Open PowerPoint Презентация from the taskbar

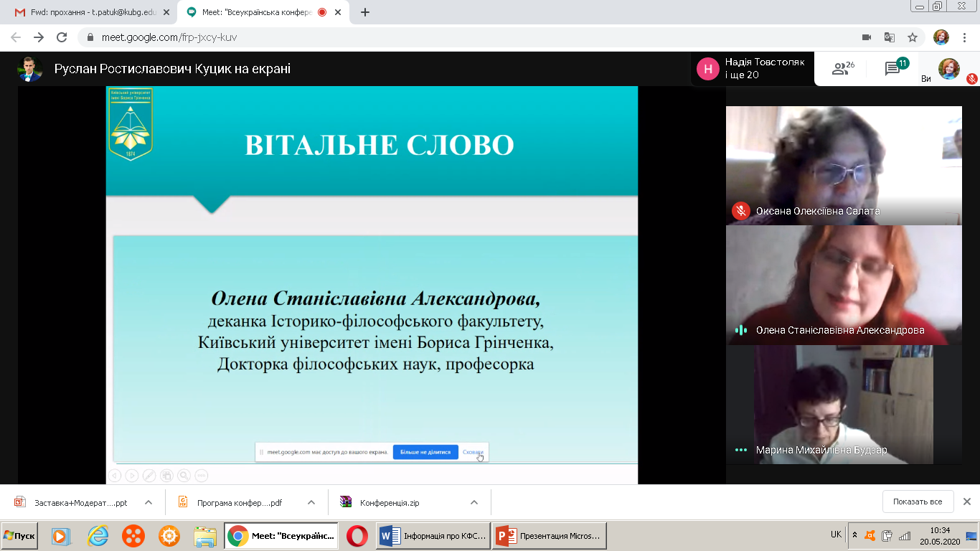click(550, 536)
